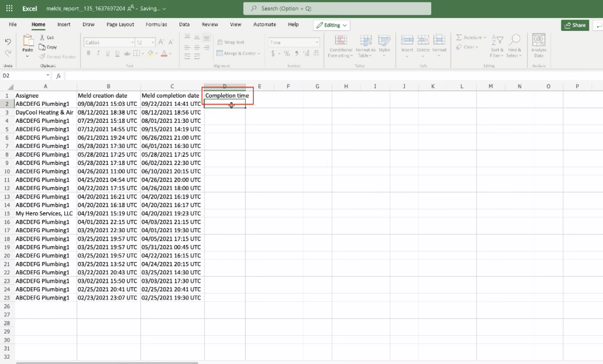Click the Format Painter brush icon
Screen dimensions: 603x364
click(42, 57)
